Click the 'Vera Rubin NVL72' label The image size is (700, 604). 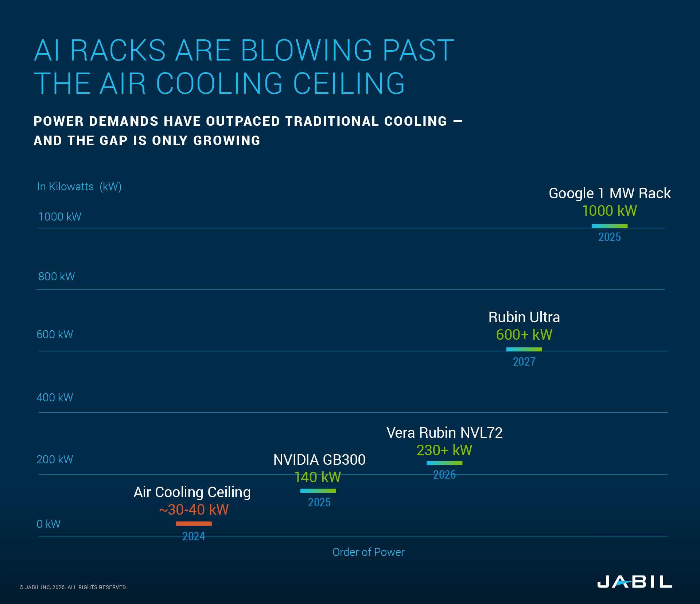(x=444, y=433)
